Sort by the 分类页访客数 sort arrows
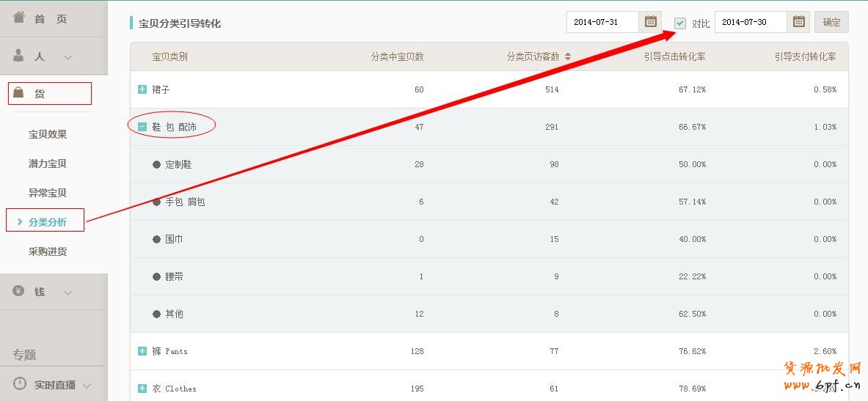Viewport: 868px width, 401px height. [x=567, y=56]
